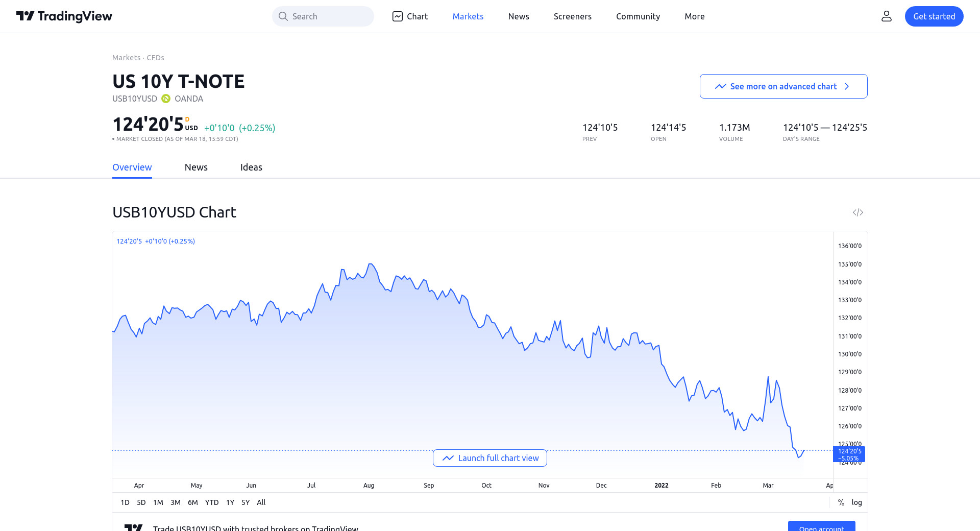Switch to the Ideas tab
Image resolution: width=980 pixels, height=531 pixels.
pos(251,167)
